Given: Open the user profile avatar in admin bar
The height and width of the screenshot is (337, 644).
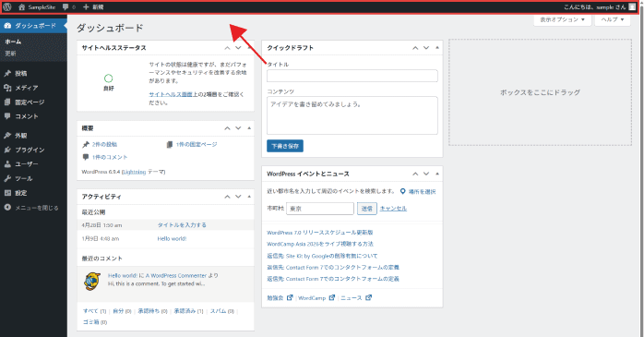Looking at the screenshot, I should click(632, 7).
